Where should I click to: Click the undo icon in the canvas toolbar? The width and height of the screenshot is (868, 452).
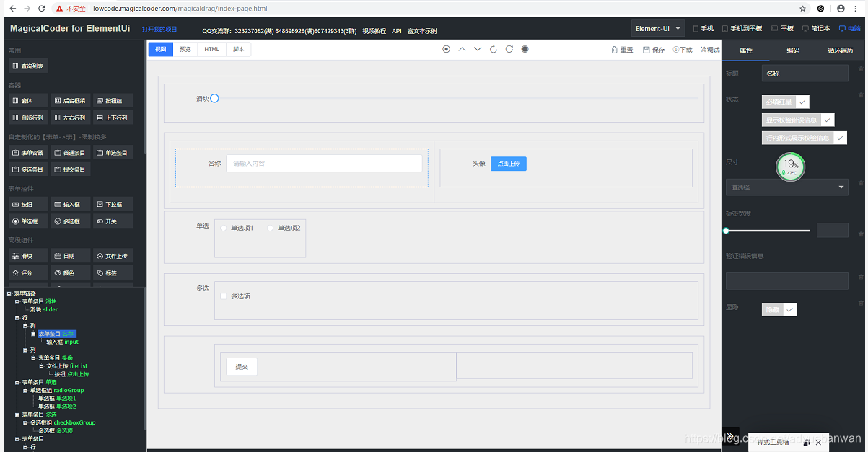(494, 49)
